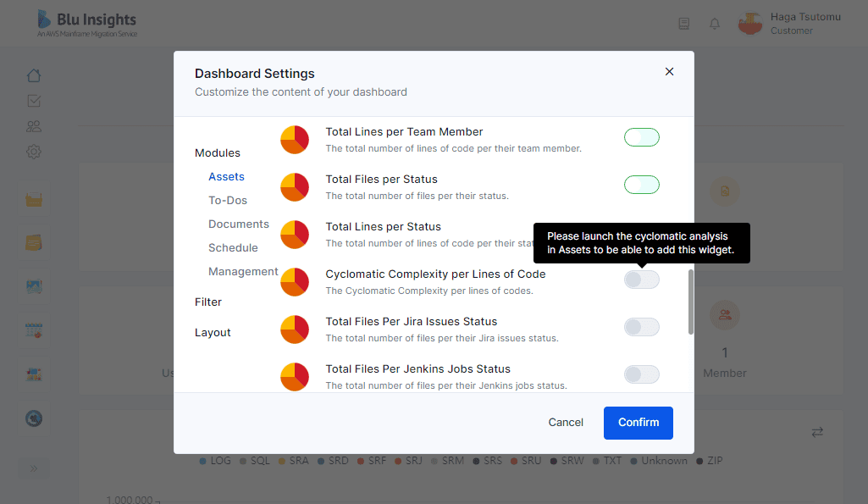Toggle Total Lines per Team Member widget
The height and width of the screenshot is (504, 868).
pyautogui.click(x=642, y=137)
